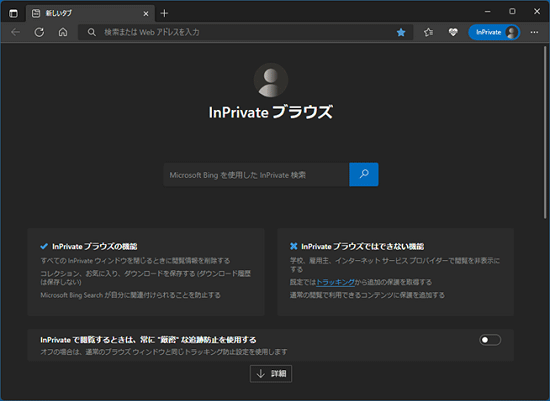Viewport: 550px width, 401px height.
Task: Open the トラッキング link
Action: pyautogui.click(x=335, y=282)
